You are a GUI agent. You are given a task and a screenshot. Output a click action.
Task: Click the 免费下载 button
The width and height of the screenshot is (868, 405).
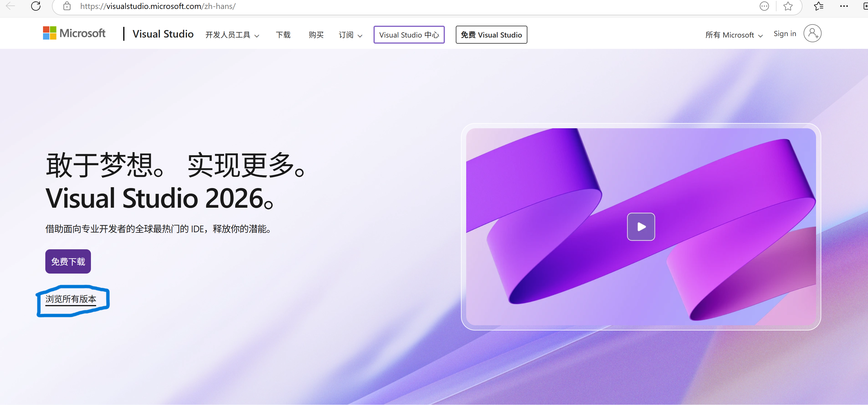pyautogui.click(x=68, y=261)
